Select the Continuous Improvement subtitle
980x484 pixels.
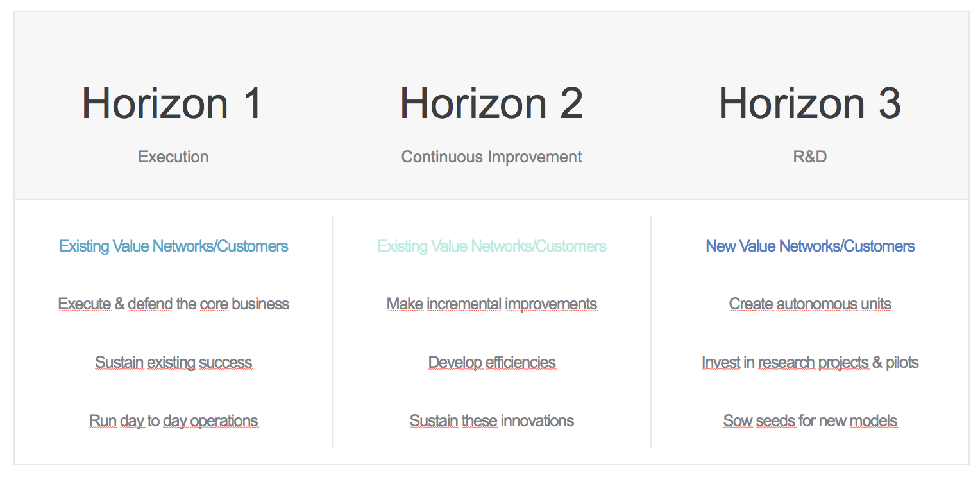click(x=492, y=157)
